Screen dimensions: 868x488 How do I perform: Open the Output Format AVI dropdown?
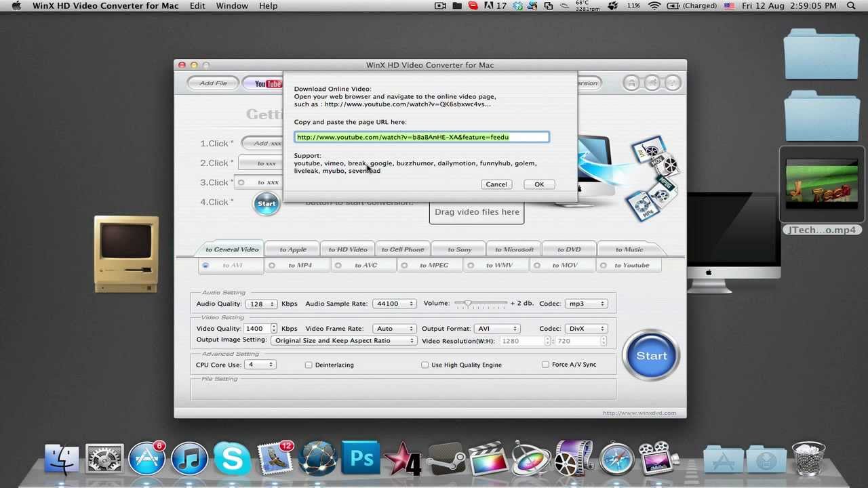point(497,329)
